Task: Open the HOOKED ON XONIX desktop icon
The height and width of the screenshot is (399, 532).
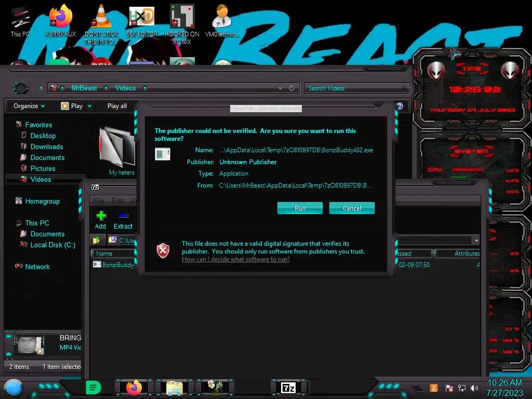Action: 182,25
